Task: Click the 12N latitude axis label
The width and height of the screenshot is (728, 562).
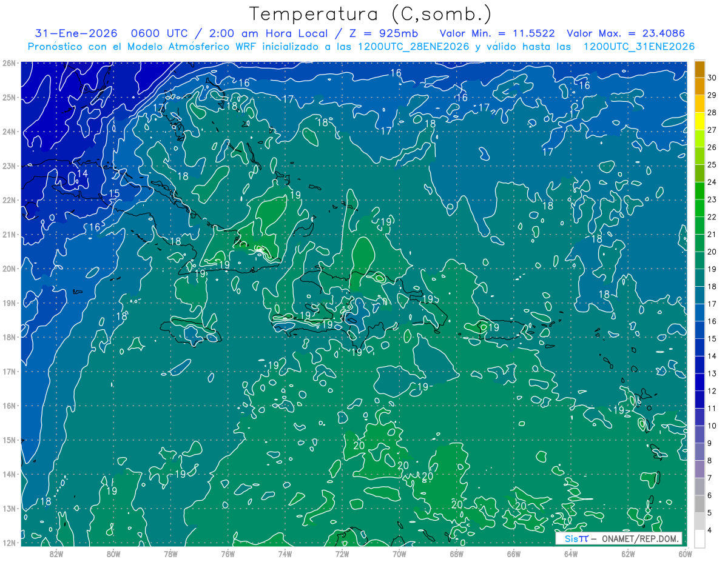Action: click(9, 543)
